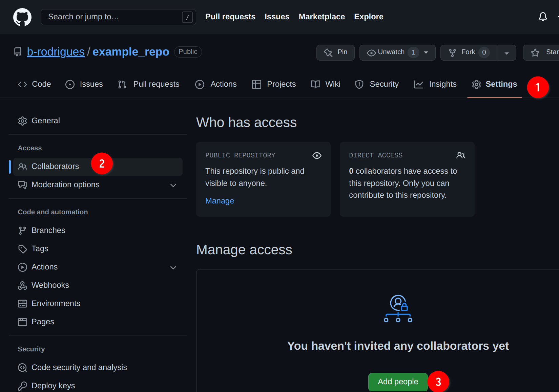Open Environments settings

coord(98,304)
